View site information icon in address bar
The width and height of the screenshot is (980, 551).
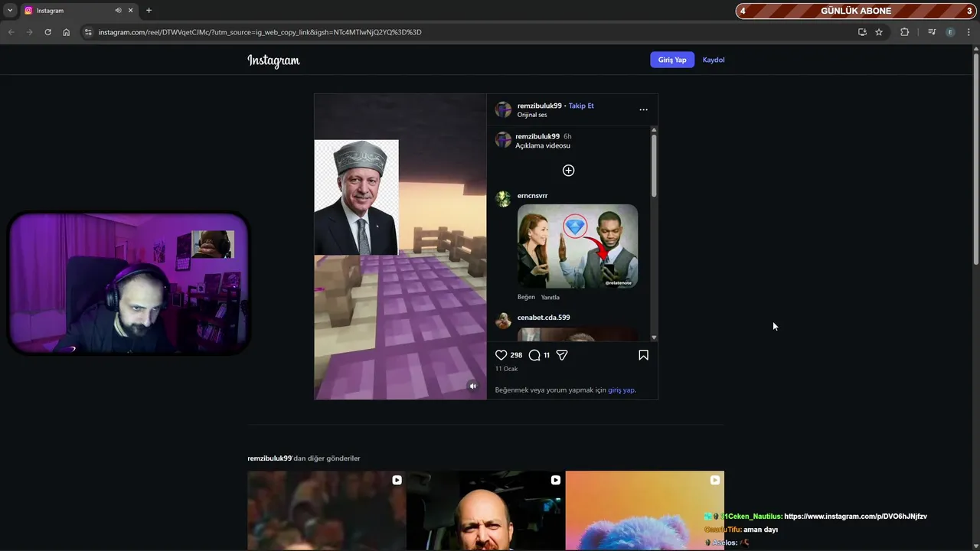point(88,32)
